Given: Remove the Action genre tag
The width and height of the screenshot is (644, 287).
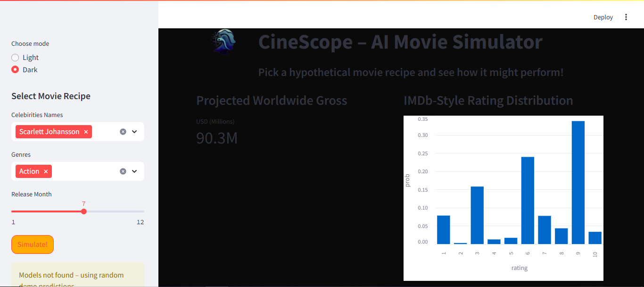Looking at the screenshot, I should point(46,172).
